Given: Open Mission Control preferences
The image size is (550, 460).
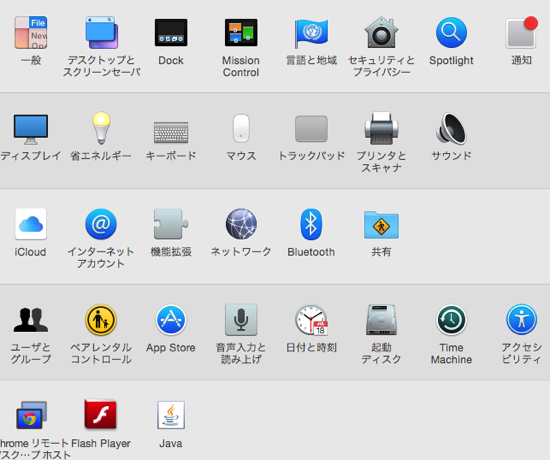Looking at the screenshot, I should click(241, 33).
